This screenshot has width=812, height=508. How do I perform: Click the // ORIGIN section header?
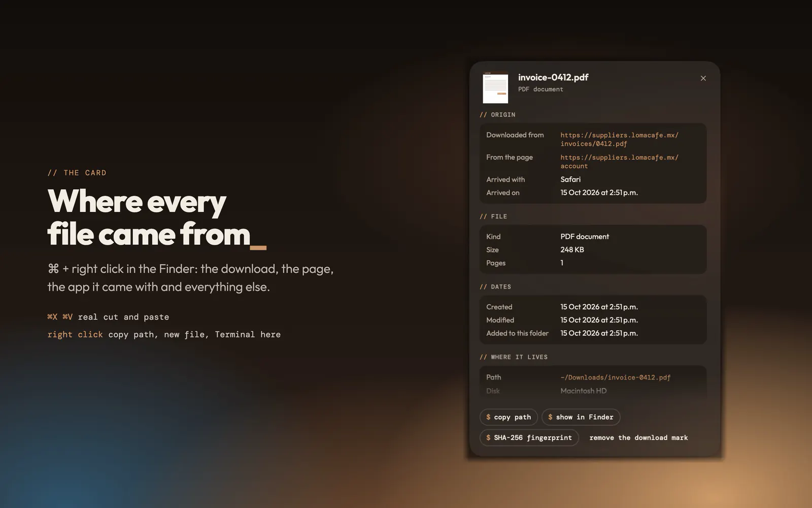click(x=497, y=115)
